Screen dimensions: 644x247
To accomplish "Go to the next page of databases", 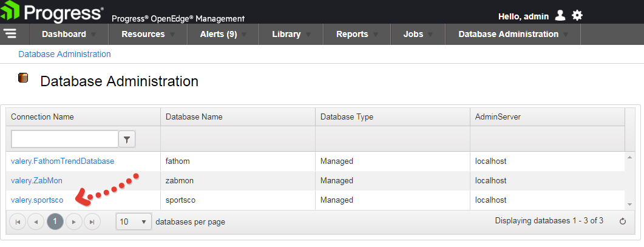I will 74,222.
